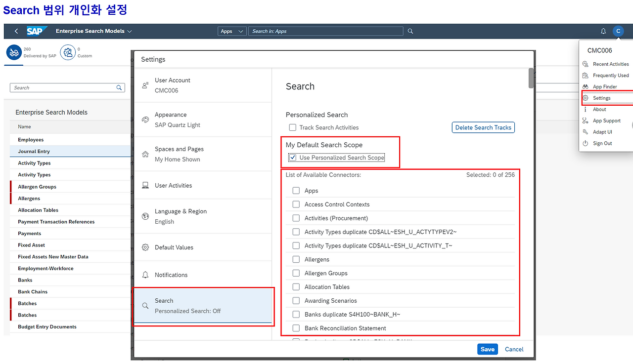Check the Awarding Scenarios checkbox

[296, 301]
